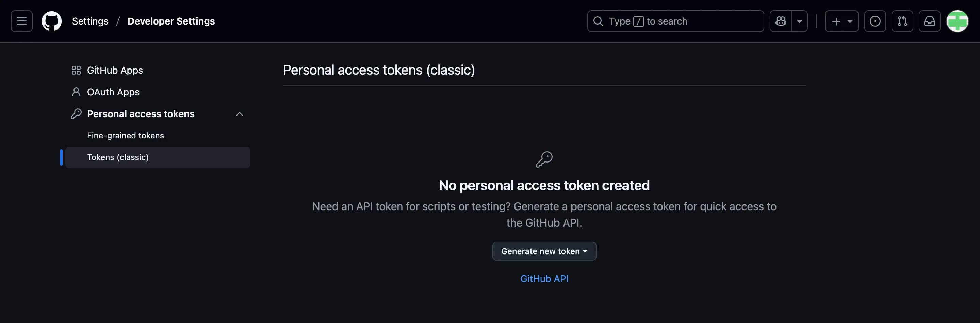
Task: Open the GitHub home logo
Action: pyautogui.click(x=51, y=21)
